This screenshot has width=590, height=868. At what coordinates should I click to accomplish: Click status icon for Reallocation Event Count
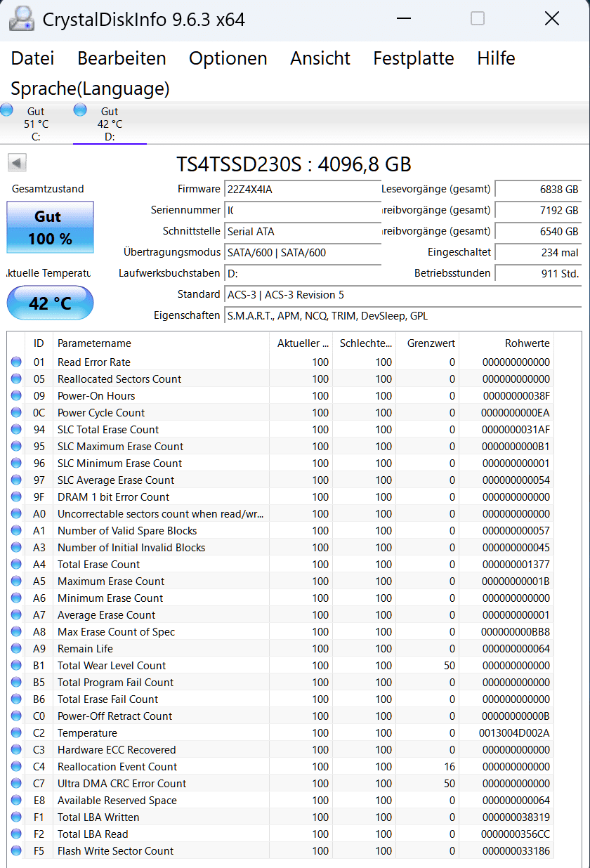16,767
